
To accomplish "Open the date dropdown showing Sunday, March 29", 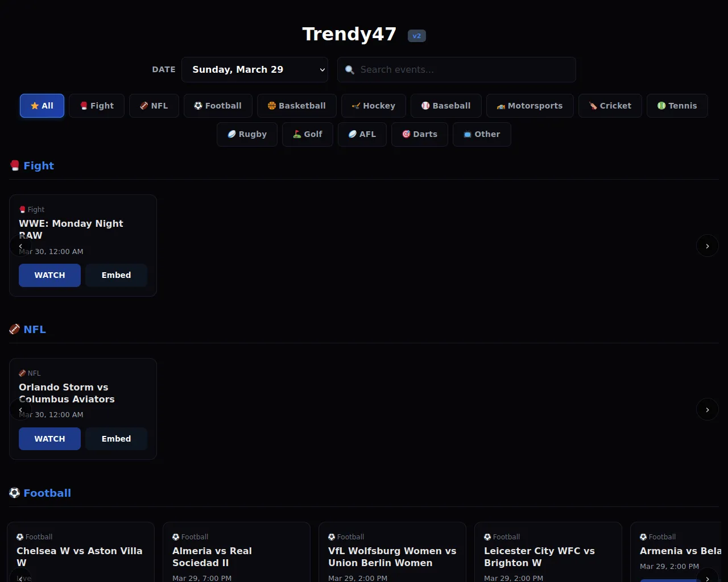I will [255, 69].
